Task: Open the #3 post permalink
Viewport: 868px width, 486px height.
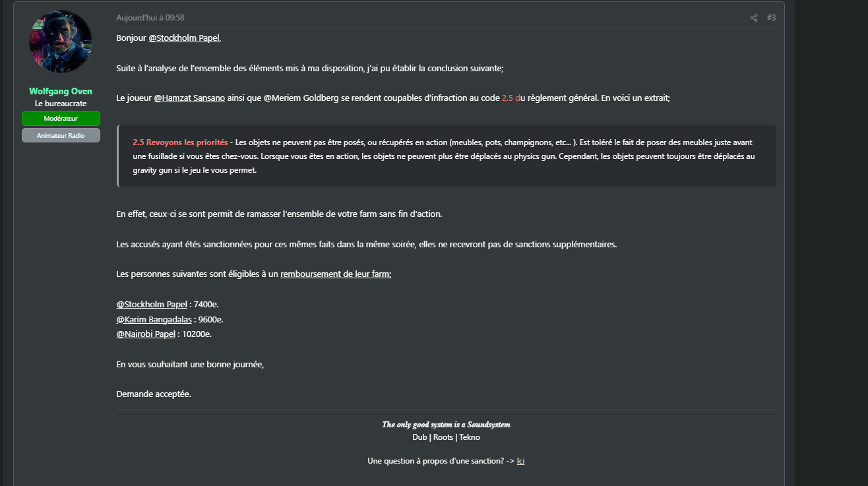Action: tap(771, 18)
